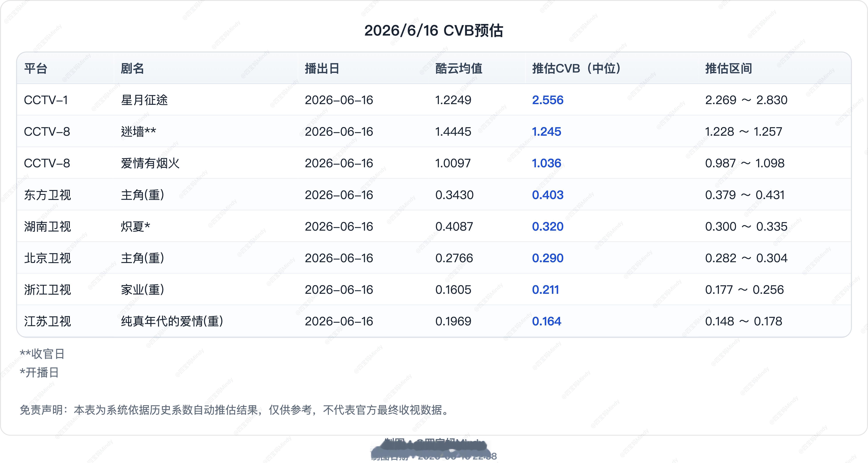Click the Kuyun value 0.1605
The width and height of the screenshot is (868, 463).
click(x=453, y=290)
